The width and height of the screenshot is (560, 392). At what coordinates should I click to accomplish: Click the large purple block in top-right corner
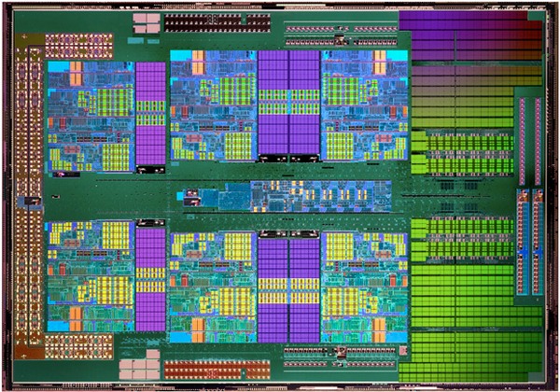coord(469,35)
